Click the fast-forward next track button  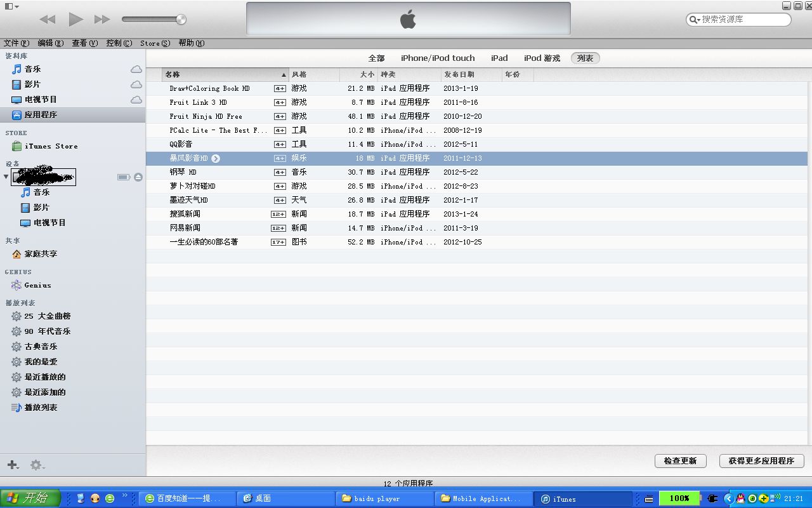[x=102, y=20]
